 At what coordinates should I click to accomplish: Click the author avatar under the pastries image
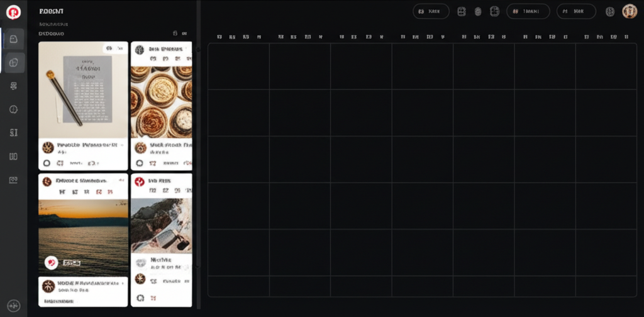click(140, 147)
